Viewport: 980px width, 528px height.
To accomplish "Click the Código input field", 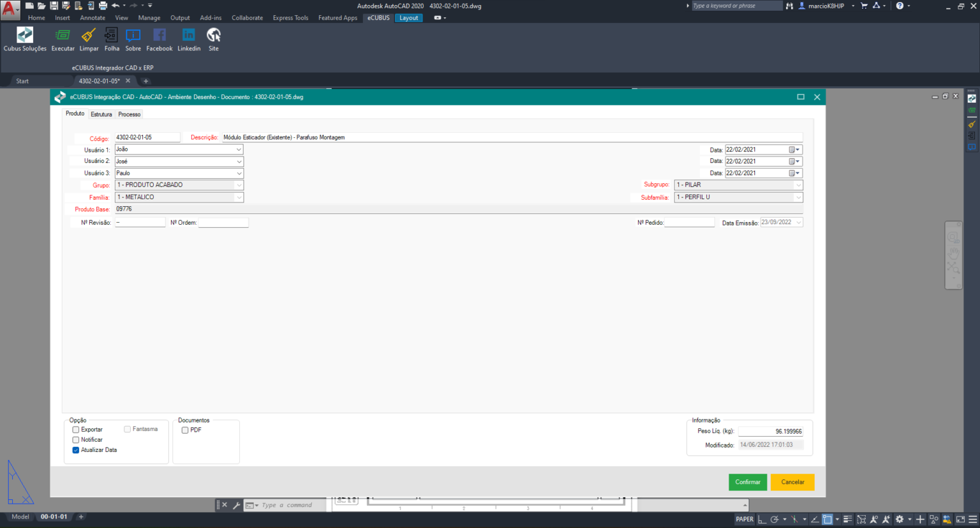I will click(x=147, y=137).
